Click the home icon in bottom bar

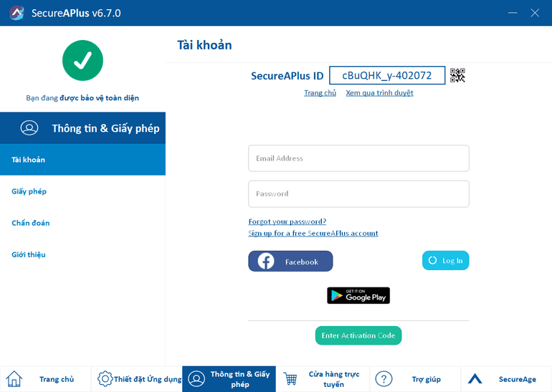(14, 379)
